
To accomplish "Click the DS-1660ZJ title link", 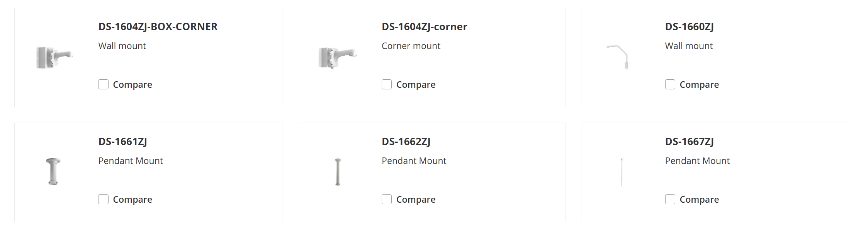I will pyautogui.click(x=689, y=27).
